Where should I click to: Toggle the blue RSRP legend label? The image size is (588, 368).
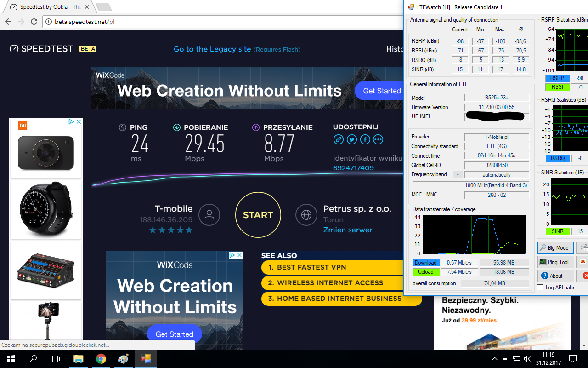point(557,78)
